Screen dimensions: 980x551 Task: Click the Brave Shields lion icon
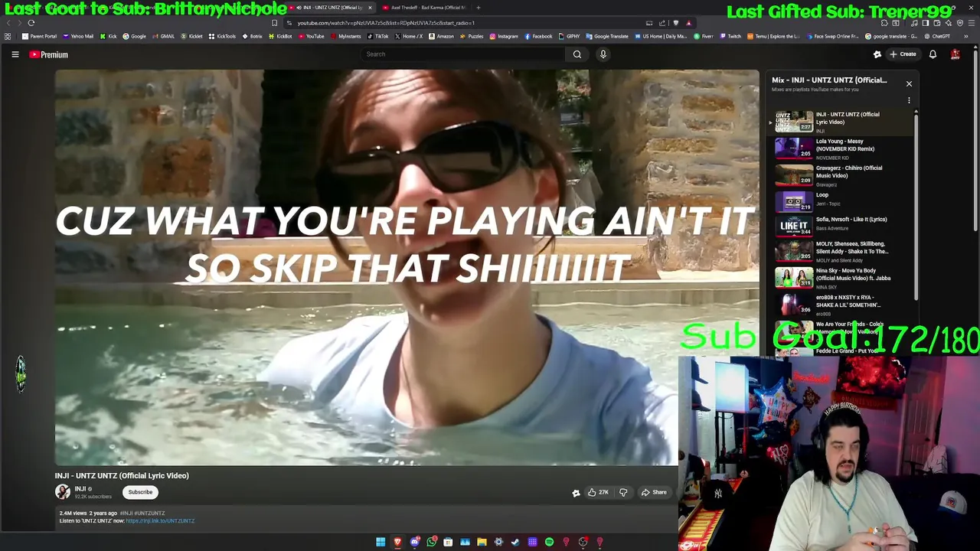click(x=676, y=22)
